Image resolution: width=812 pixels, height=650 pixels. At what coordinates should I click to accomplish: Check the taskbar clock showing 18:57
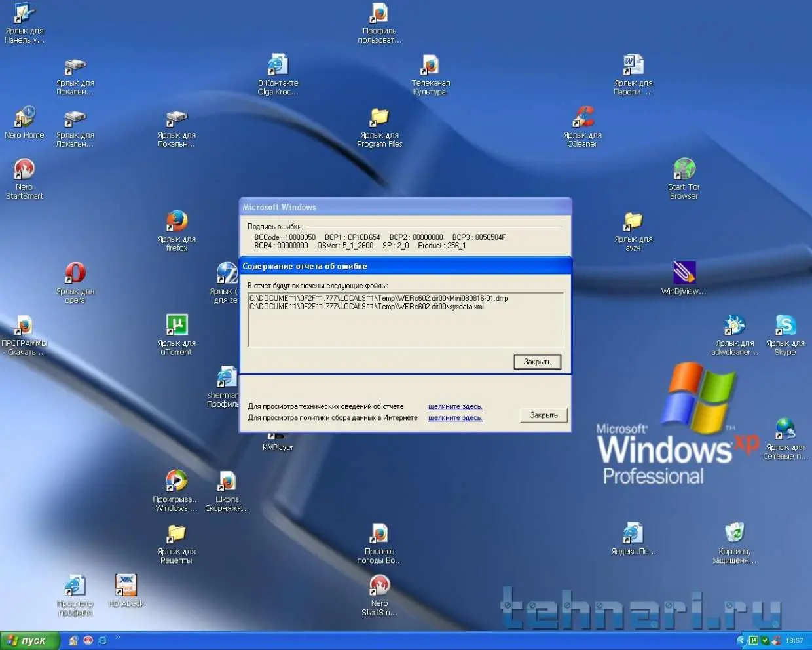click(x=794, y=641)
